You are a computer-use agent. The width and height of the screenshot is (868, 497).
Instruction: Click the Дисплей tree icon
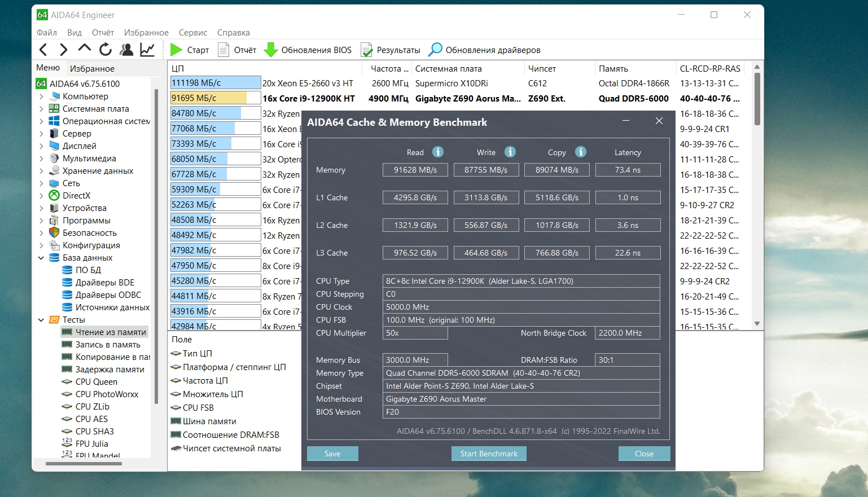54,146
